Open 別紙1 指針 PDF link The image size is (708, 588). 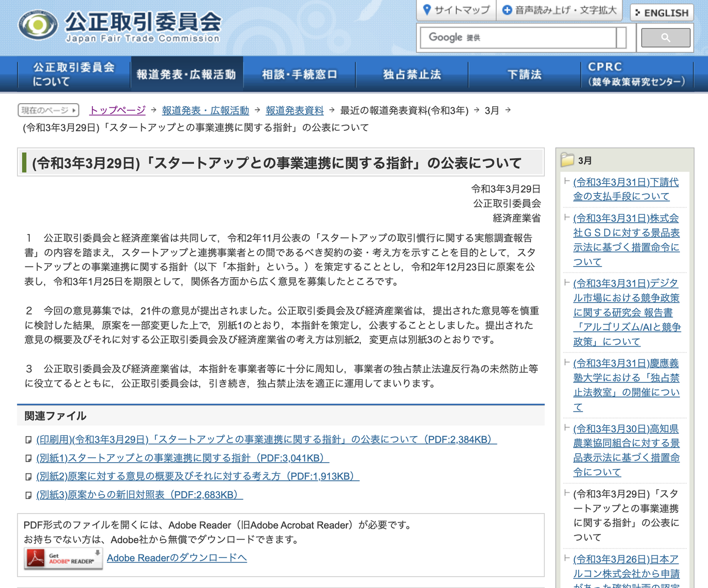183,458
